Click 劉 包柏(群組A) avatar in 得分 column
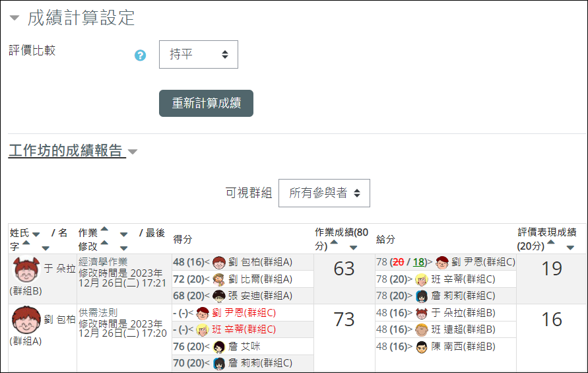588x373 pixels. [219, 263]
